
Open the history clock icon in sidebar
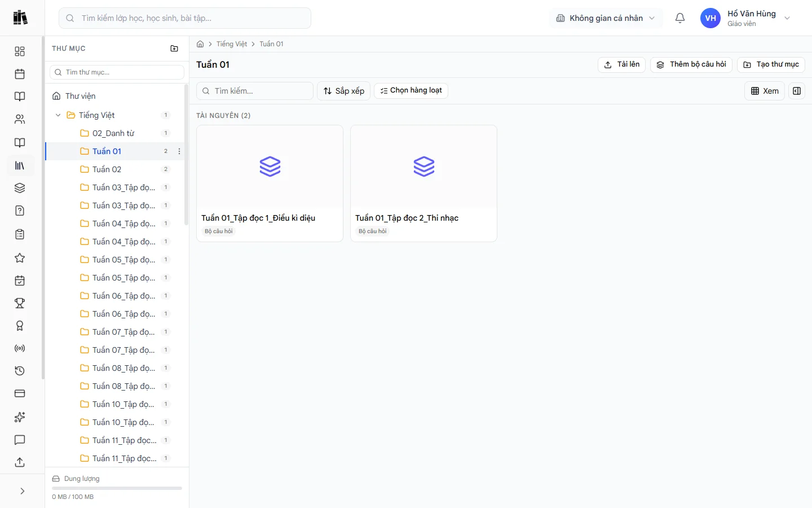tap(20, 371)
